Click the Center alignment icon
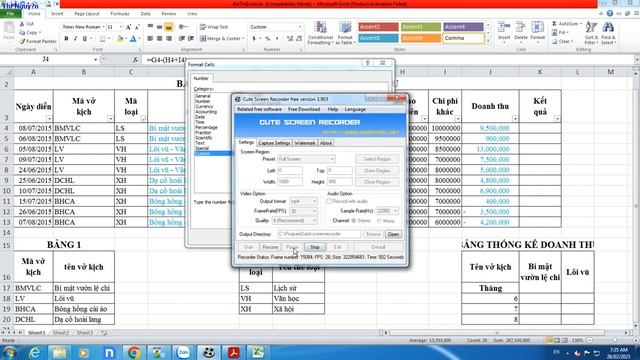The height and width of the screenshot is (360, 640). [x=160, y=38]
